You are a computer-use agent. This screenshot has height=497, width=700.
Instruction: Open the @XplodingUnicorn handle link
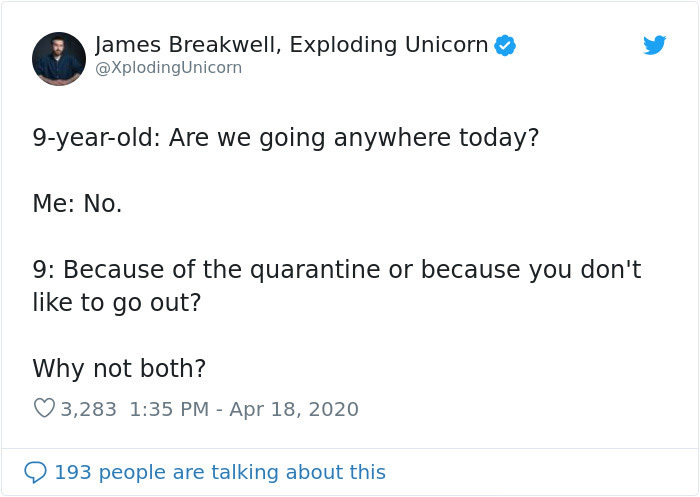click(168, 68)
